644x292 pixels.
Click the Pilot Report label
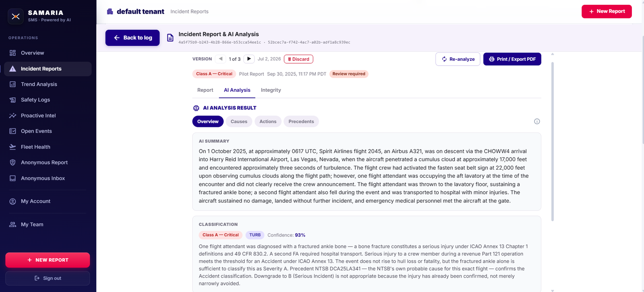[252, 74]
